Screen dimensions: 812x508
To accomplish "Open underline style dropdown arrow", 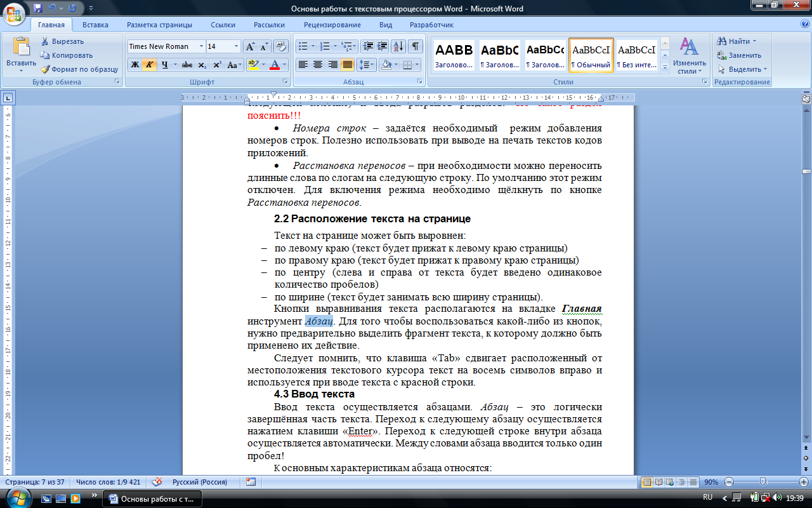I will [175, 65].
